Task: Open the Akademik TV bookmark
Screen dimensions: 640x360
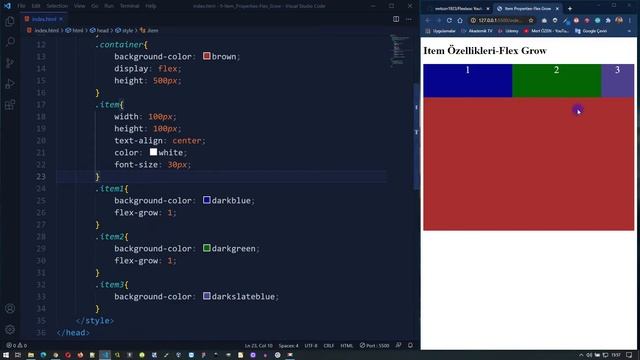Action: tap(477, 31)
